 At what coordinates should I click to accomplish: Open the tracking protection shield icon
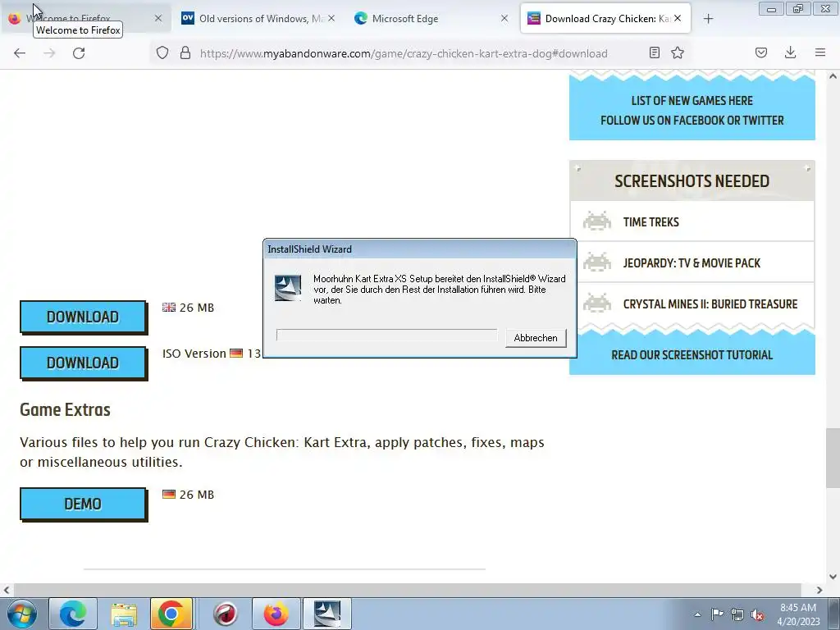tap(162, 53)
